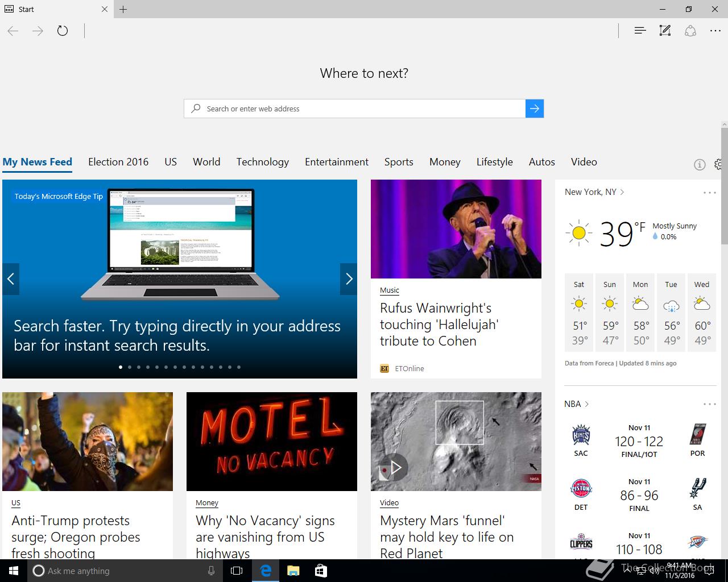The image size is (728, 582).
Task: Open Task View on taskbar
Action: [237, 571]
